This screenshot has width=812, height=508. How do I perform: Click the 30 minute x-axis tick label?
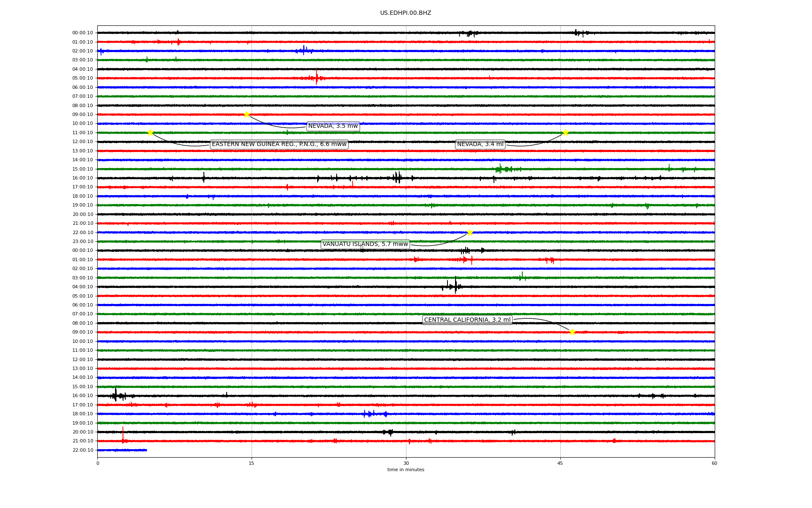(406, 463)
